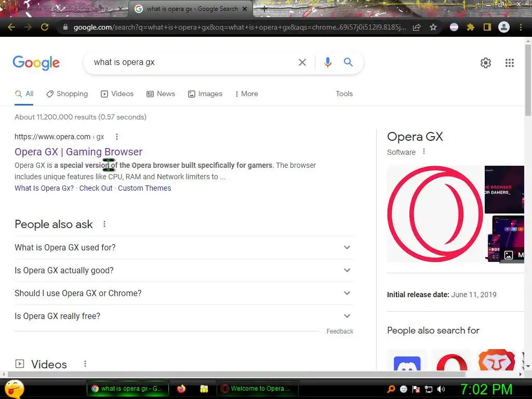Open a new browser tab with plus
This screenshot has width=532, height=399.
point(264,9)
